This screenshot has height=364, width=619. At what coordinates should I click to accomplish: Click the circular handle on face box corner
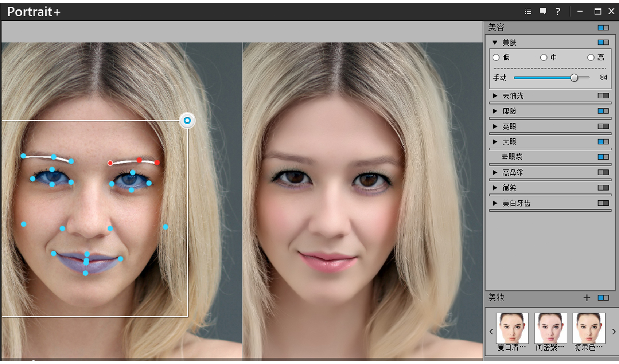(x=187, y=120)
